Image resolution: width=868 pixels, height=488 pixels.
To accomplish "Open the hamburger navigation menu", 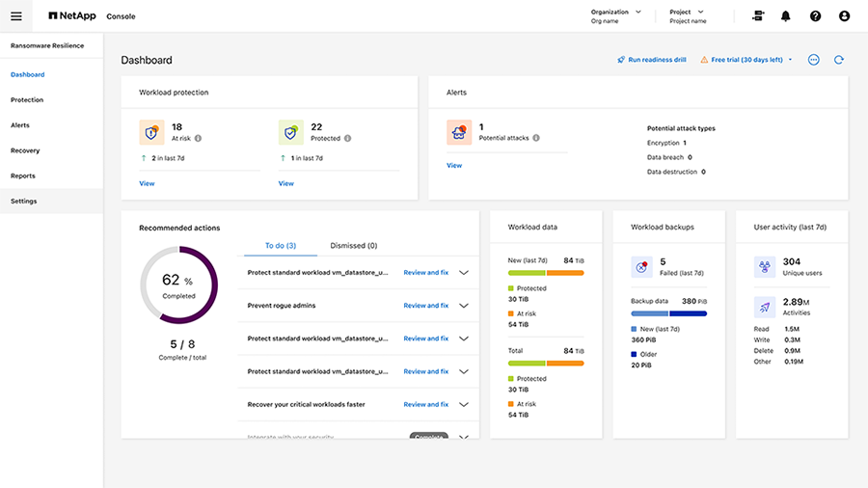I will coord(16,16).
